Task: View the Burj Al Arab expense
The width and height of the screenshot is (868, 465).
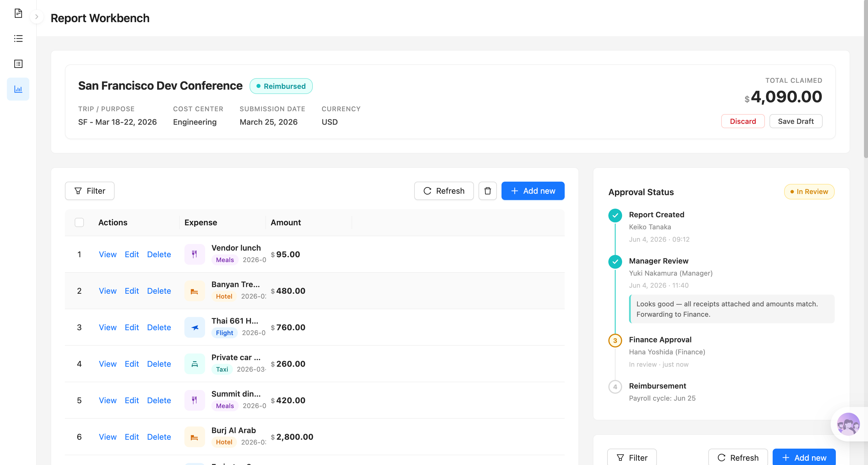Action: click(107, 437)
